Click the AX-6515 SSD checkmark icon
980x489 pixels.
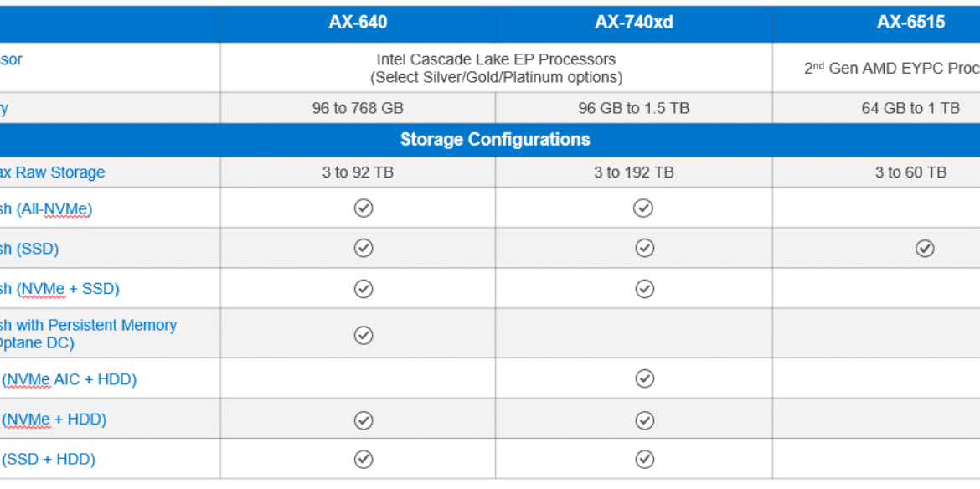925,249
